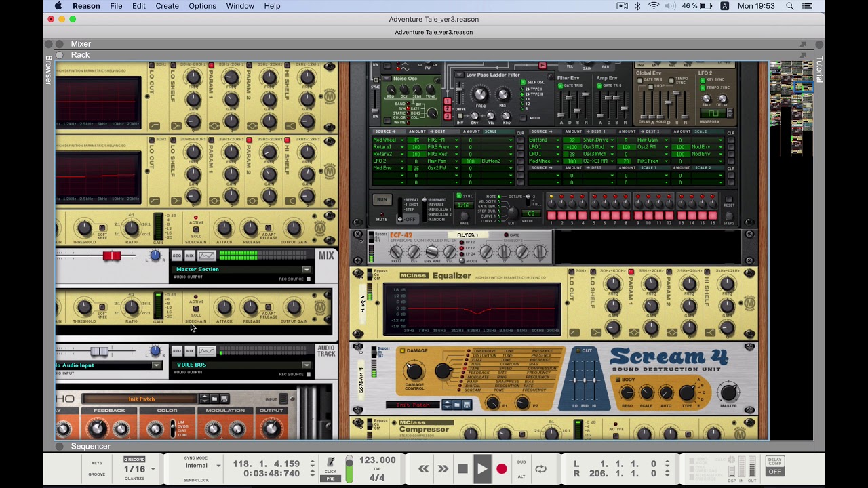
Task: Click the Save Patch disk icon on The Echo
Action: [x=225, y=399]
